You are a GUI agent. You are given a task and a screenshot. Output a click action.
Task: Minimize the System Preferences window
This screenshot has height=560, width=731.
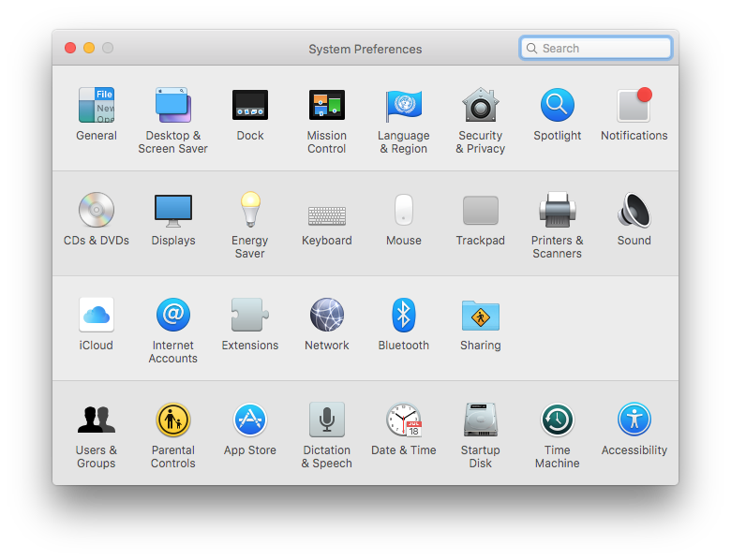pyautogui.click(x=89, y=48)
